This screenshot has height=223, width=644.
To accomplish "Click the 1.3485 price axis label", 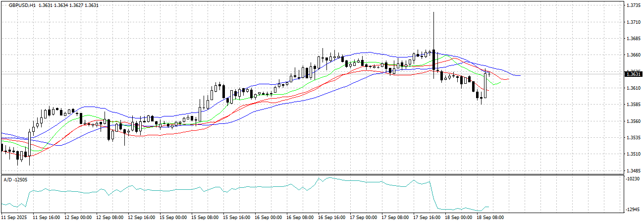I will tap(633, 170).
